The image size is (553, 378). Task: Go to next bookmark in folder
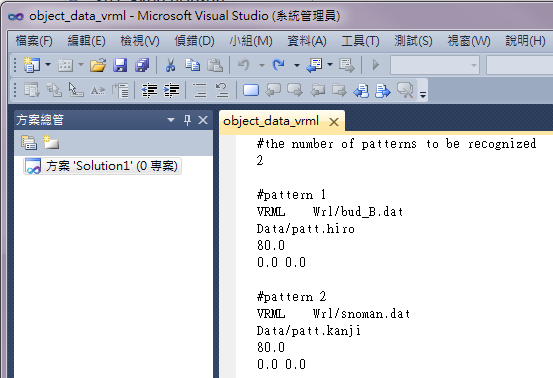339,91
